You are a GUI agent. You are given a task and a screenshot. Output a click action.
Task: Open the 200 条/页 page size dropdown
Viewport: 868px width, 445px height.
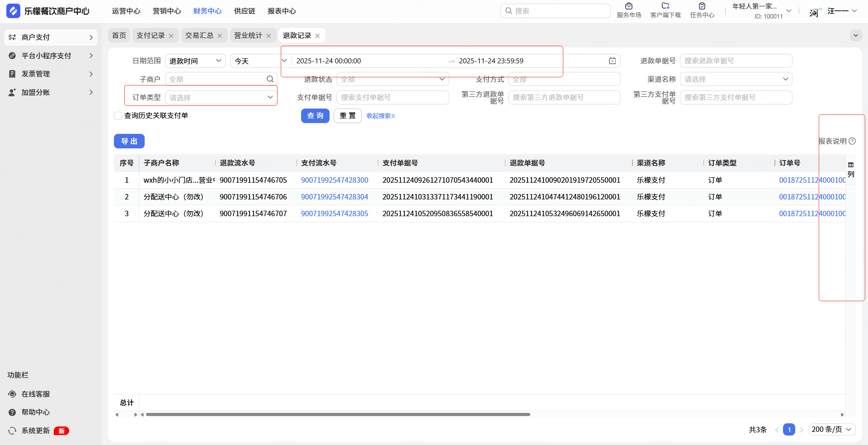tap(831, 429)
